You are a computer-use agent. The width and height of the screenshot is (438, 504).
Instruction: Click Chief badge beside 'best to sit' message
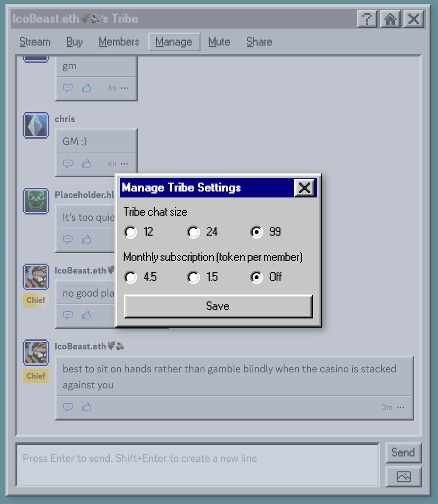[x=36, y=376]
